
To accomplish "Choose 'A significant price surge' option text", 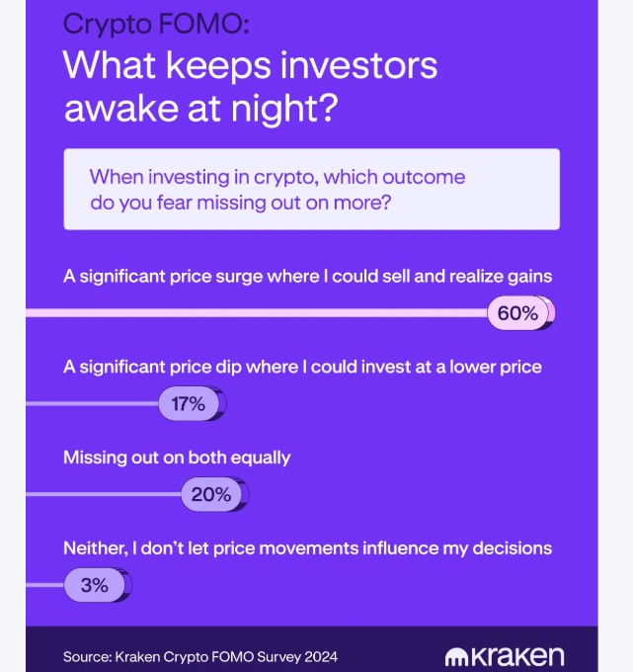I will point(307,277).
